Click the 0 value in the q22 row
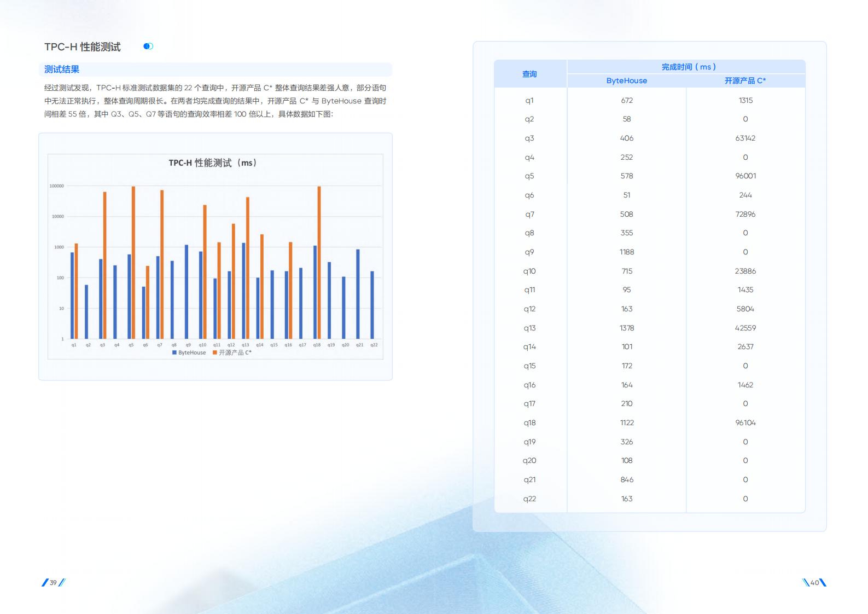Viewport: 868px width, 614px height. (x=745, y=499)
